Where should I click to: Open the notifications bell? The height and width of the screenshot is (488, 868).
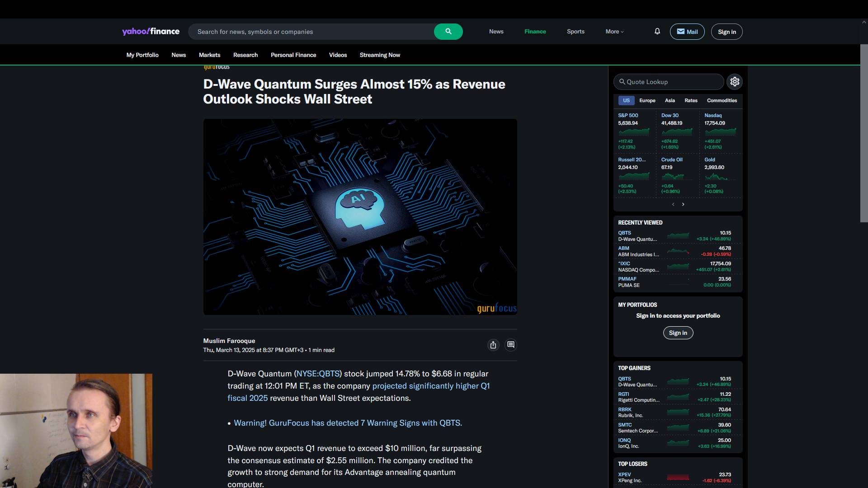pos(657,31)
